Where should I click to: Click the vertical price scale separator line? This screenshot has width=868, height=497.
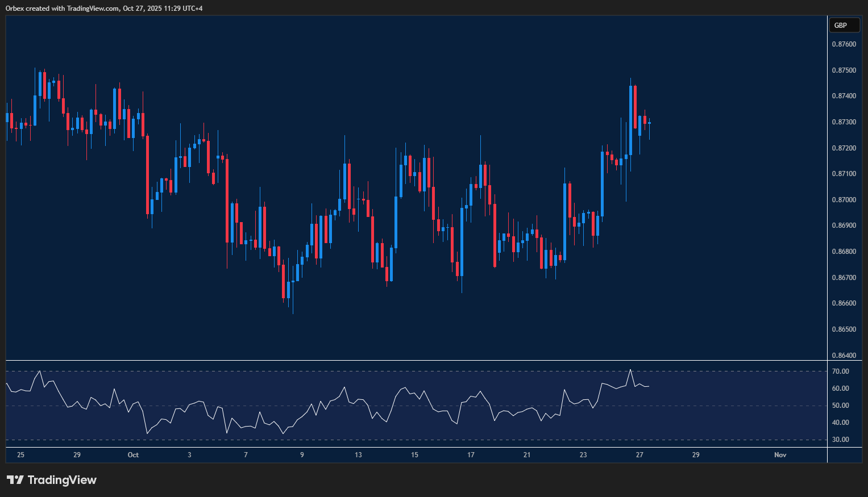coord(827,227)
